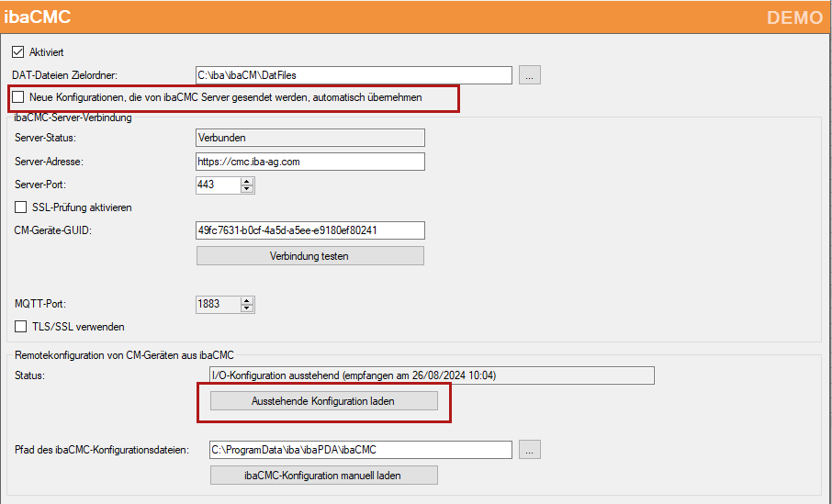Browse for the DAT-Dateien Zielordner folder
Viewport: 832px width, 504px height.
point(530,75)
